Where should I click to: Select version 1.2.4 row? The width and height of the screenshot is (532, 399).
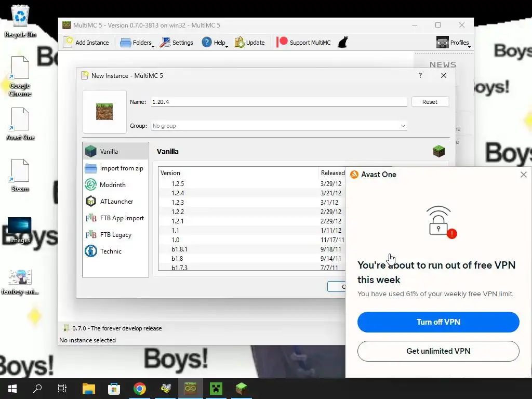[x=252, y=193]
